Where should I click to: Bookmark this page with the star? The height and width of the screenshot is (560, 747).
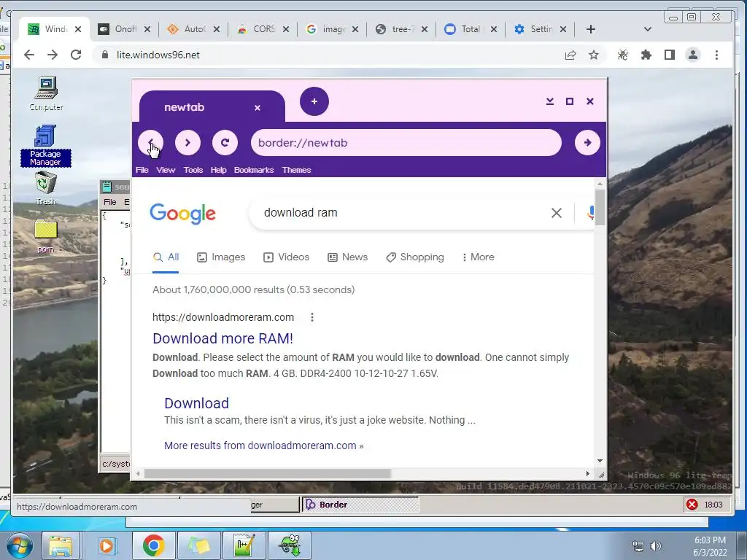(x=594, y=55)
